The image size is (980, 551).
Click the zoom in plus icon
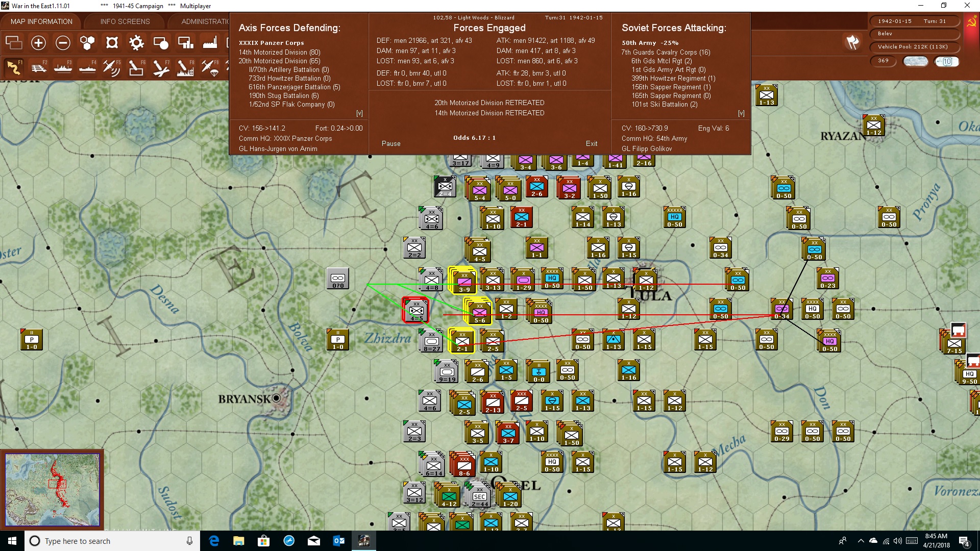tap(38, 43)
